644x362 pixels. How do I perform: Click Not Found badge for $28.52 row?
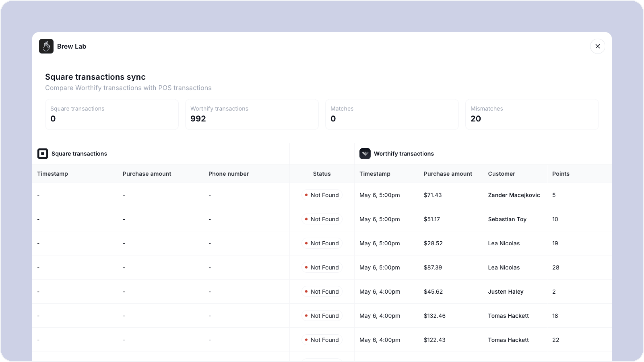tap(322, 243)
